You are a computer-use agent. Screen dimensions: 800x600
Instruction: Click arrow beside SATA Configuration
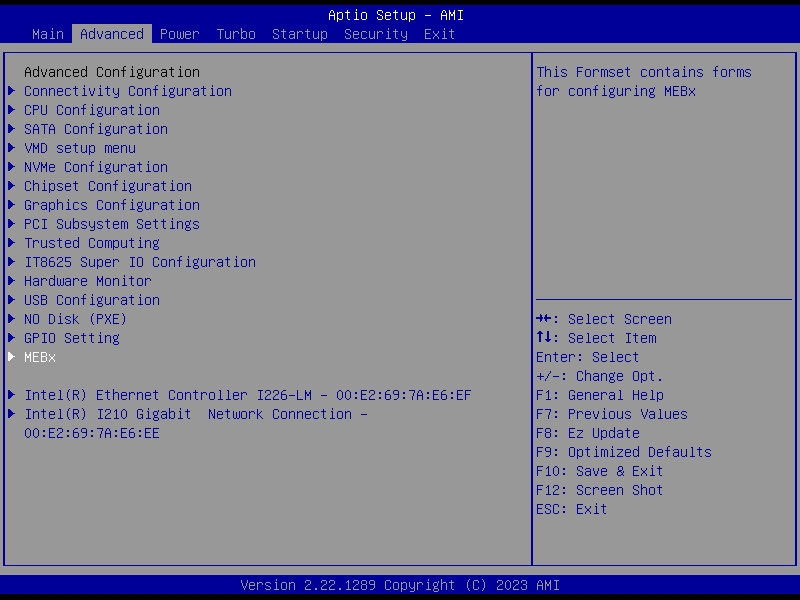(x=12, y=129)
